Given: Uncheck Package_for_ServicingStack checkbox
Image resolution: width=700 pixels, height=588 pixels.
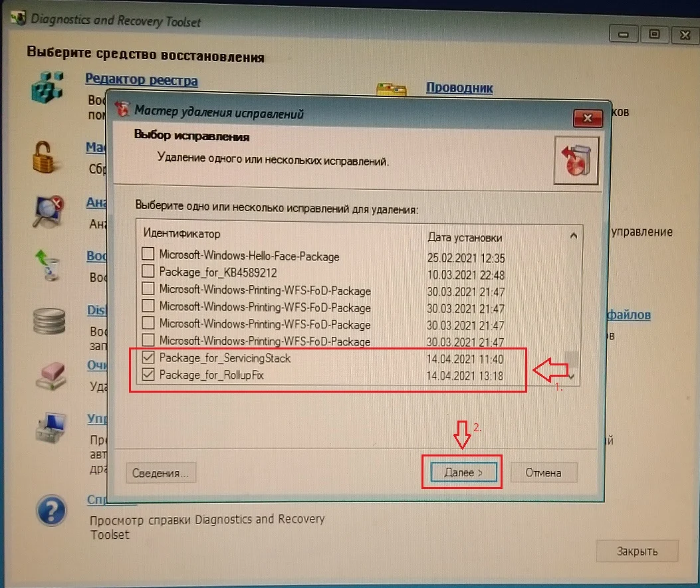Looking at the screenshot, I should 148,357.
